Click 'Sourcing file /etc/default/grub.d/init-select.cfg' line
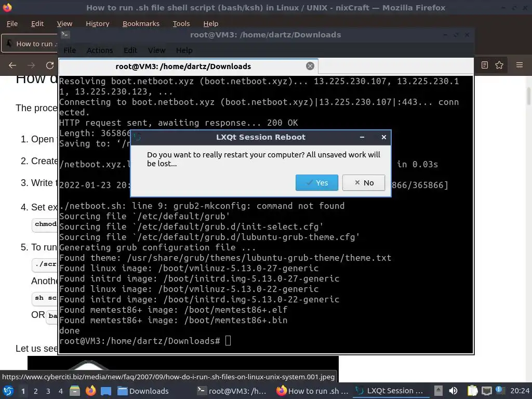Viewport: 532px width, 399px height. point(191,227)
